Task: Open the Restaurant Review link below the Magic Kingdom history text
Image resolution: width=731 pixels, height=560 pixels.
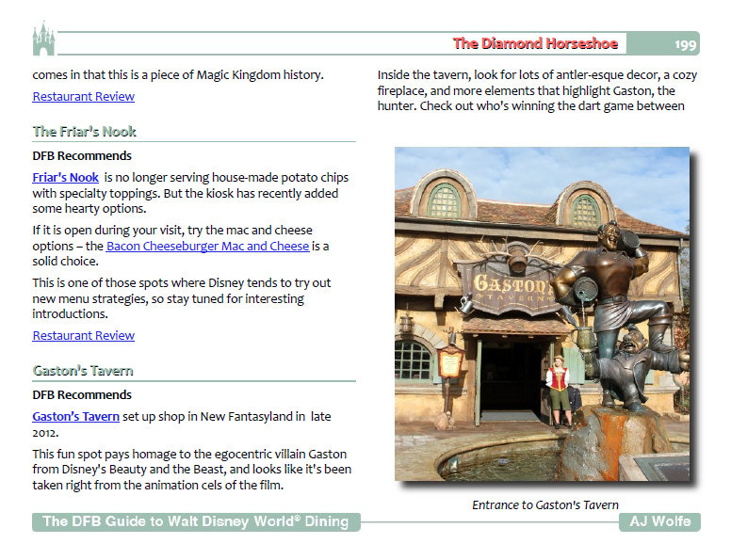Action: coord(83,96)
